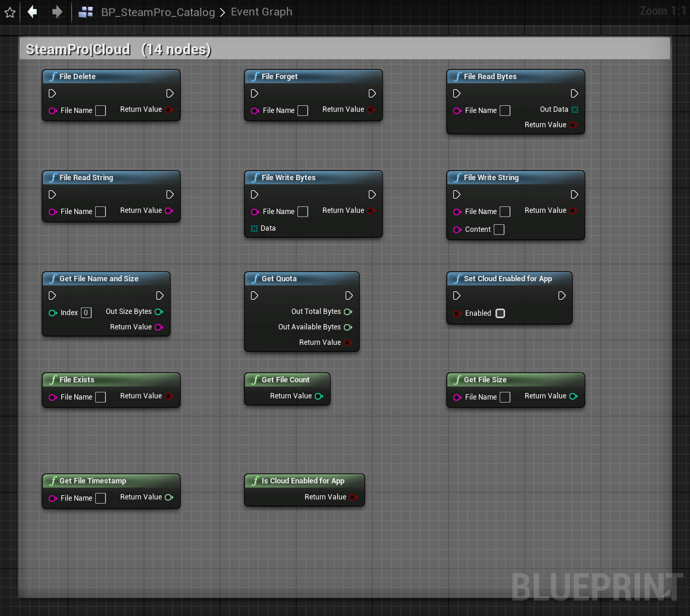Click File Read String Return Value pin
Viewport: 690px width, 616px height.
(169, 210)
